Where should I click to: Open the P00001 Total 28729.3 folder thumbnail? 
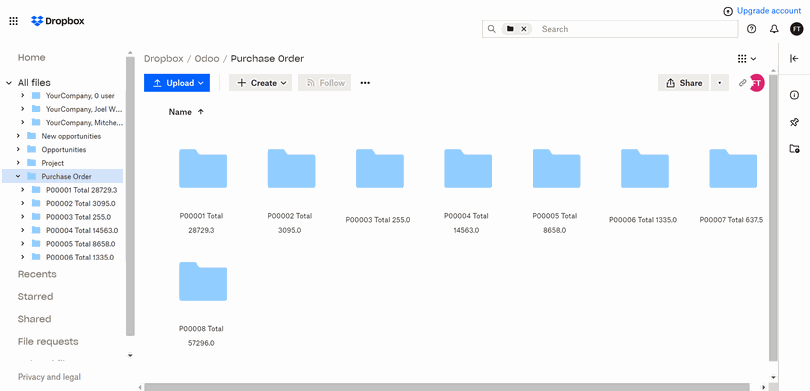(203, 168)
